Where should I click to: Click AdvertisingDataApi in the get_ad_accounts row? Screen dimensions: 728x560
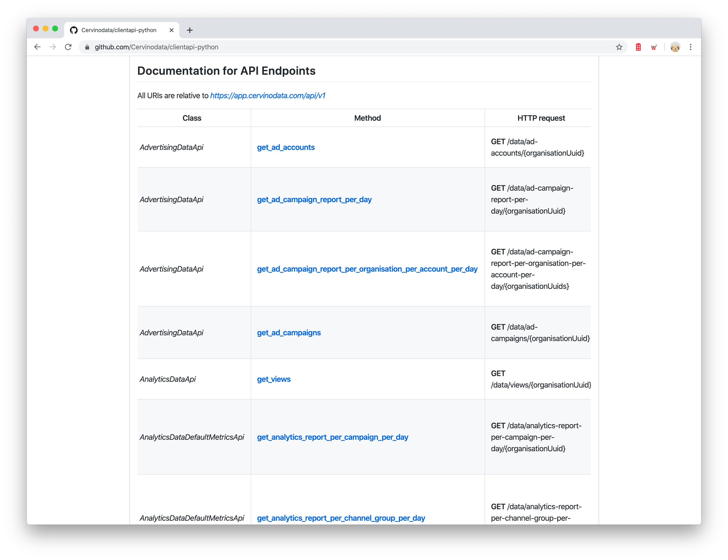171,147
